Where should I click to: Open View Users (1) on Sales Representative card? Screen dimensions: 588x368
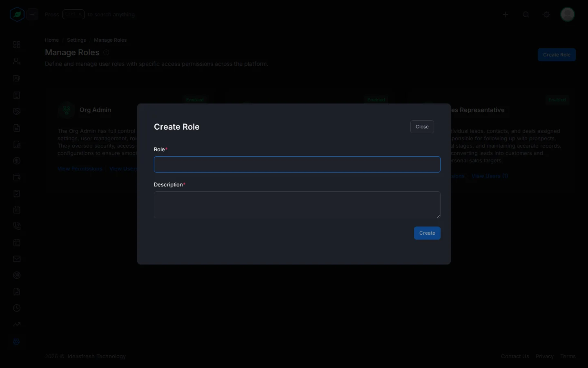point(490,176)
